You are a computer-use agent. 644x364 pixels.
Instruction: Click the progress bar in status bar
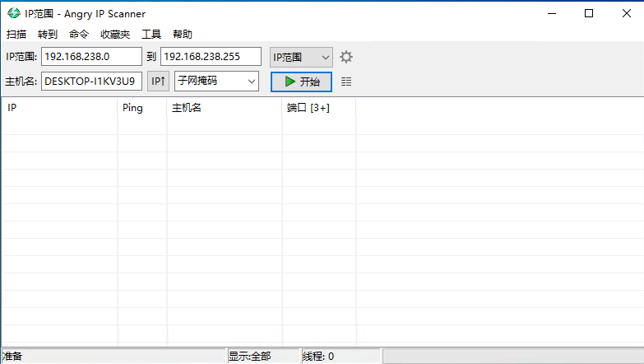coord(513,357)
